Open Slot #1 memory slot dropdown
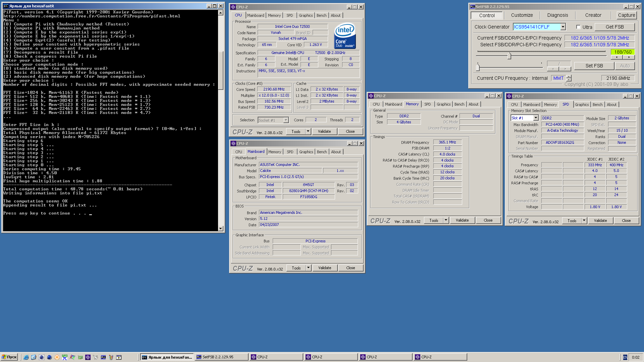This screenshot has width=644, height=362. pos(536,118)
